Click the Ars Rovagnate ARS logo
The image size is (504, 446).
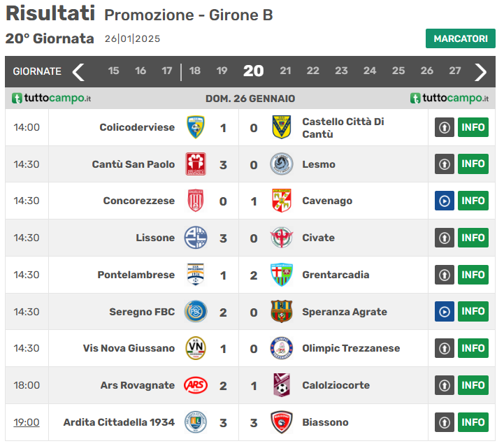[196, 385]
